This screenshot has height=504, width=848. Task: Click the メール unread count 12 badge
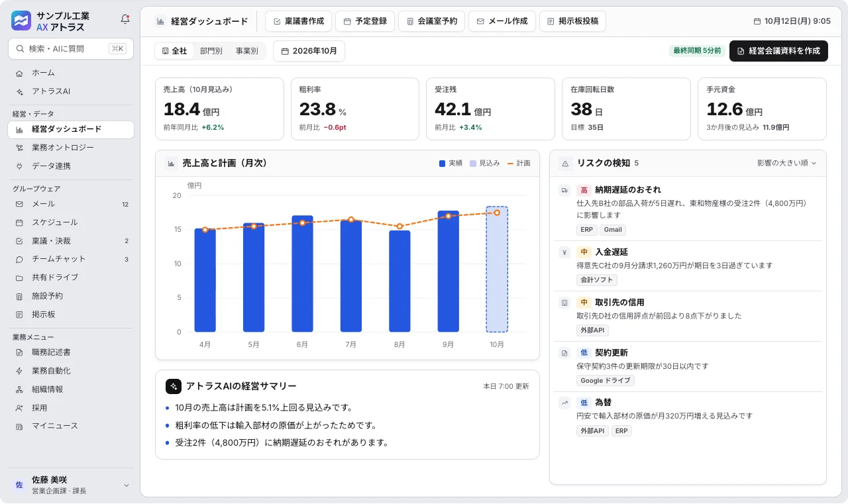tap(125, 204)
